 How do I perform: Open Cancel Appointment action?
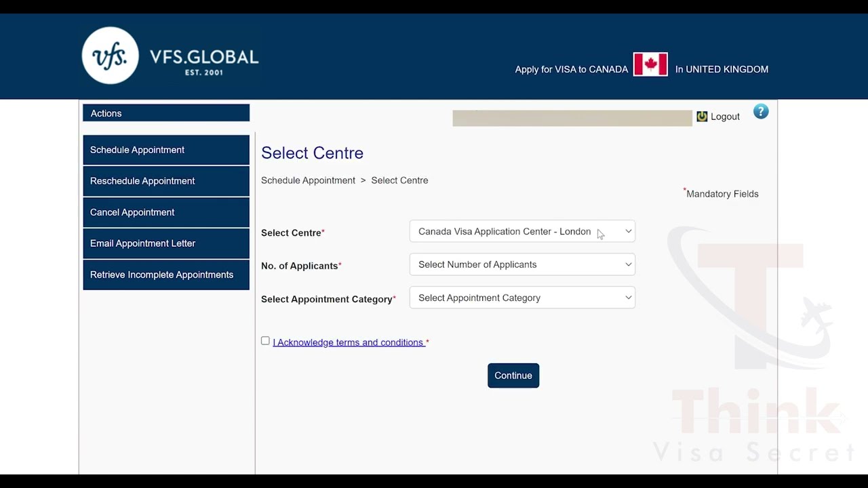click(166, 212)
